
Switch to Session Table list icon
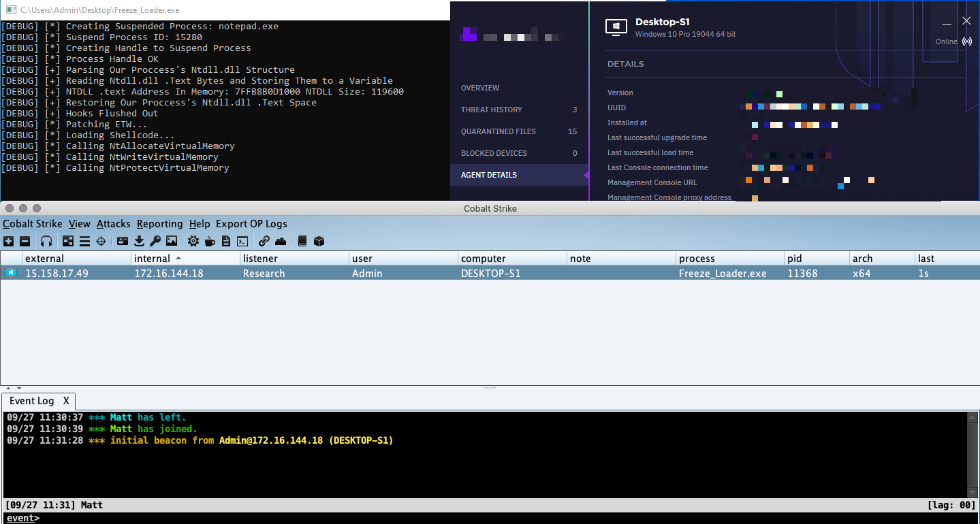[84, 241]
